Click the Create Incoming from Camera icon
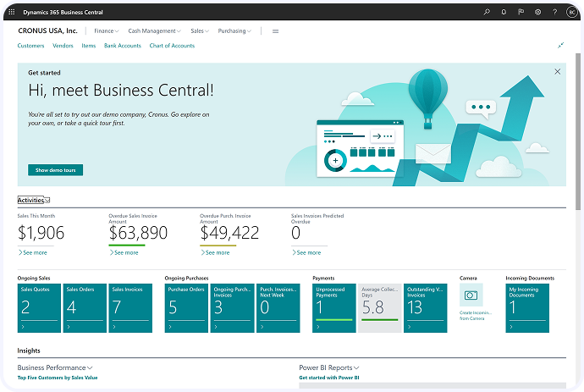584x392 pixels. coord(471,295)
